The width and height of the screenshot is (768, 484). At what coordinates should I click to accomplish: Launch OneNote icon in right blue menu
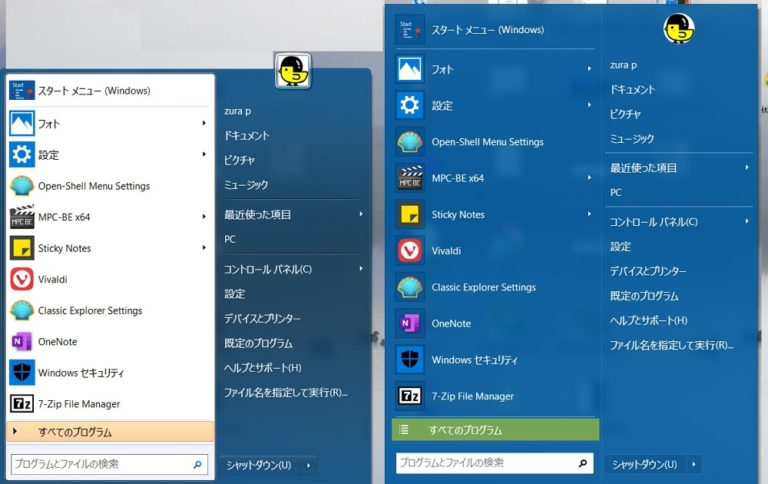409,323
